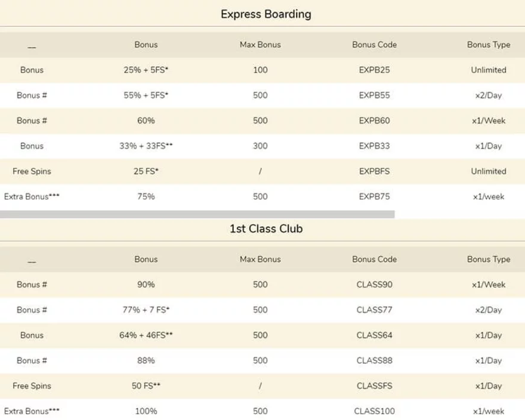The image size is (525, 420).
Task: Click the 1st Class Club section heading
Action: [x=266, y=228]
